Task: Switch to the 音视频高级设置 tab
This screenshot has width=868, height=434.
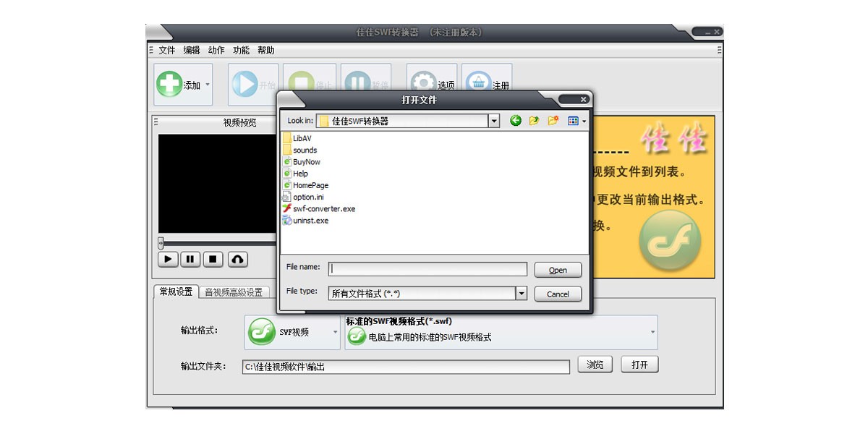Action: click(x=234, y=292)
